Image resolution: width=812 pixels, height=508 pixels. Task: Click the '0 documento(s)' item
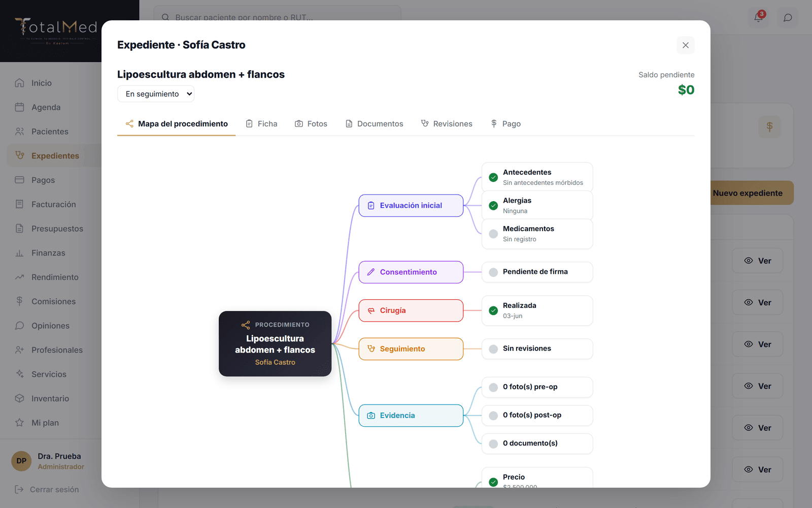[537, 443]
